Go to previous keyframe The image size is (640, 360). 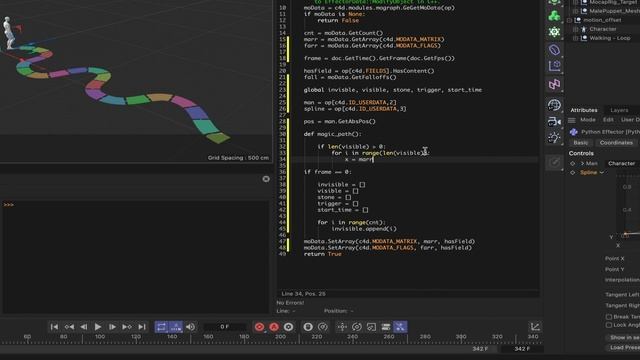(69, 327)
